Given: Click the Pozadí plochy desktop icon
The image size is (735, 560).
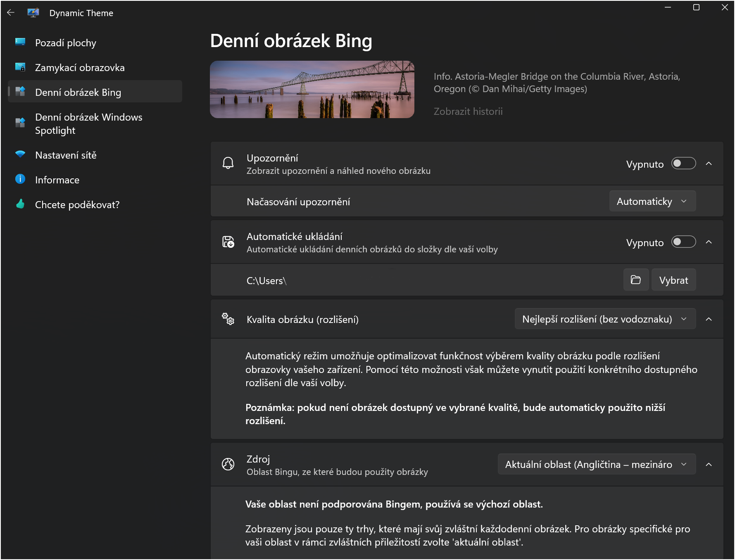Looking at the screenshot, I should click(x=20, y=42).
